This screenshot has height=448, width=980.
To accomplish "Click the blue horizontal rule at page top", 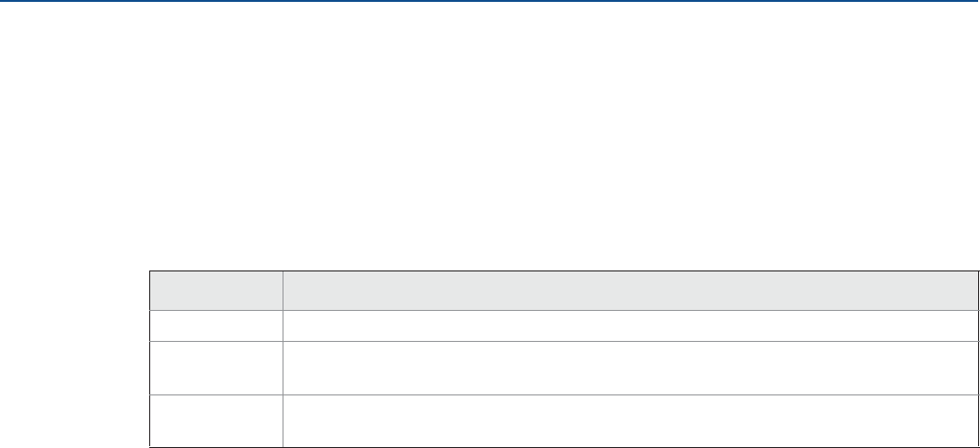I will click(x=490, y=2).
